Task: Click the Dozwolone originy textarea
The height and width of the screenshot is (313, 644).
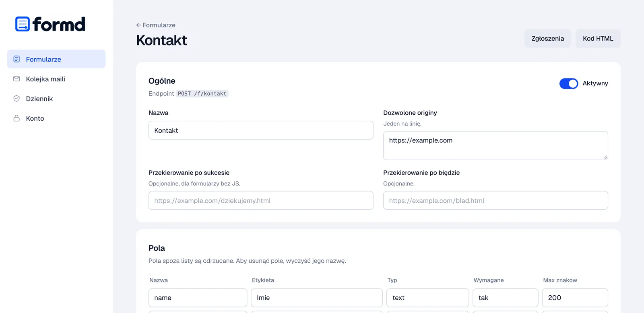Action: tap(495, 146)
